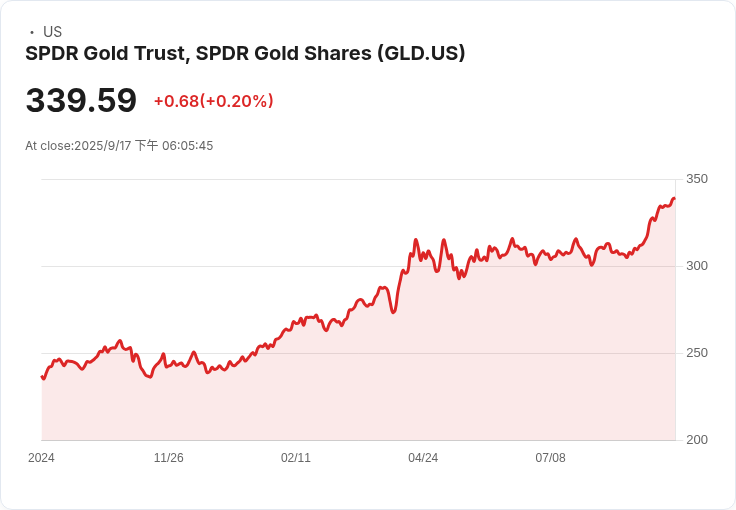Click the latest endpoint of the price line
Viewport: 736px width, 510px height.
tap(674, 199)
